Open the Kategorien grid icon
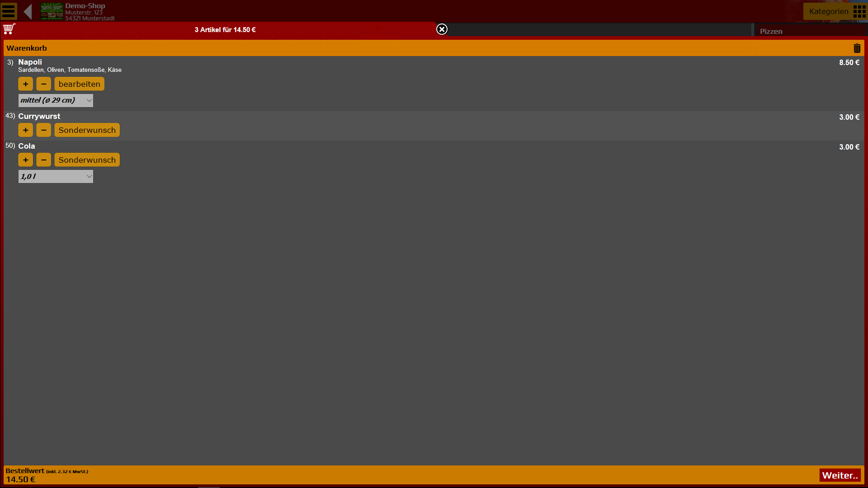This screenshot has width=868, height=488. 859,11
